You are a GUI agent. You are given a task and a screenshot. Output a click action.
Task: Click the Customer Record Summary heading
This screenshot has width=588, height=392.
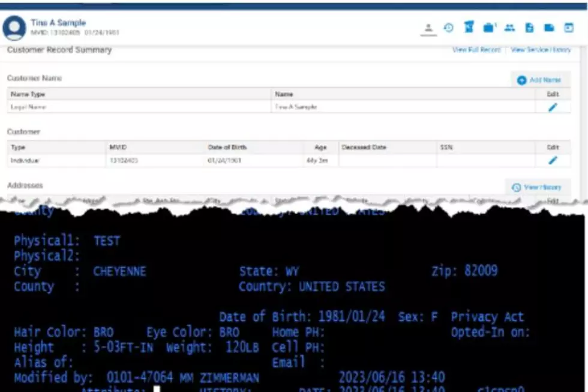(x=59, y=50)
